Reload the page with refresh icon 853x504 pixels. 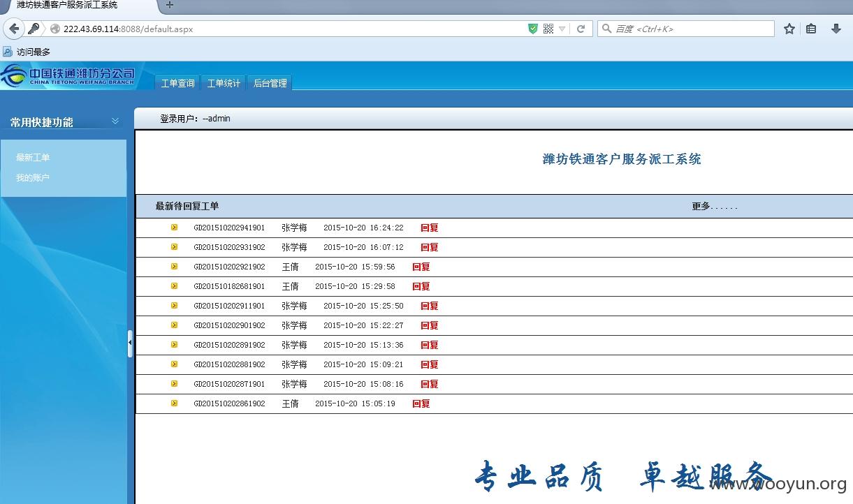581,29
